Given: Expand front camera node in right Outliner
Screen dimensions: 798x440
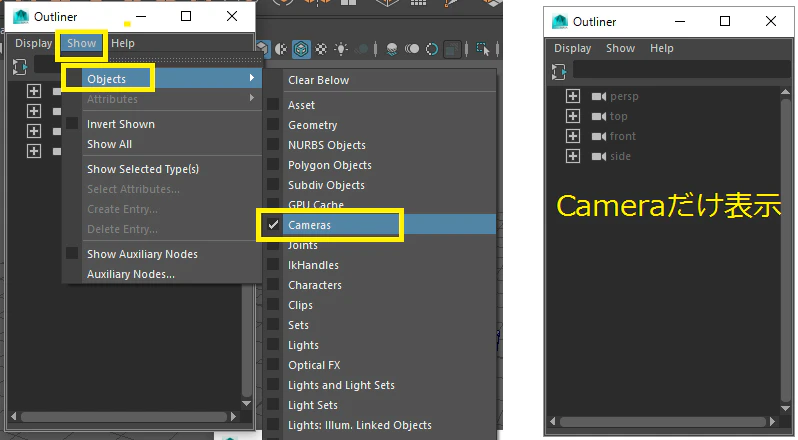Looking at the screenshot, I should 573,136.
